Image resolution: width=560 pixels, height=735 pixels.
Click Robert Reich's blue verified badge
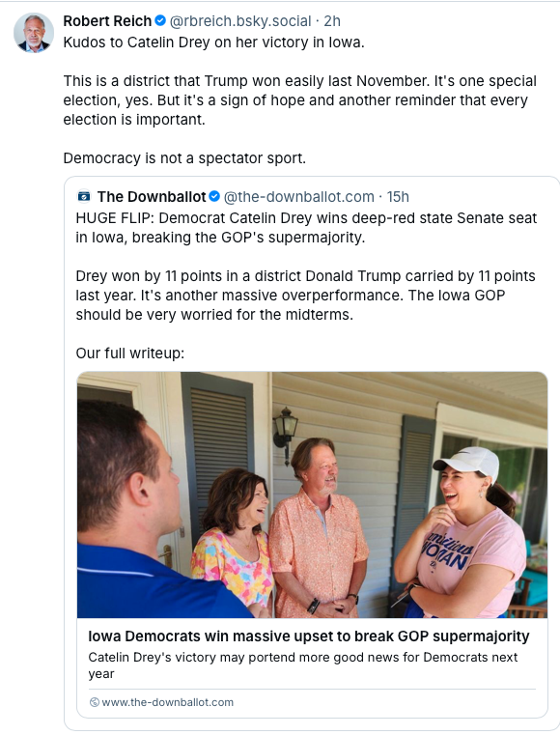[x=160, y=20]
